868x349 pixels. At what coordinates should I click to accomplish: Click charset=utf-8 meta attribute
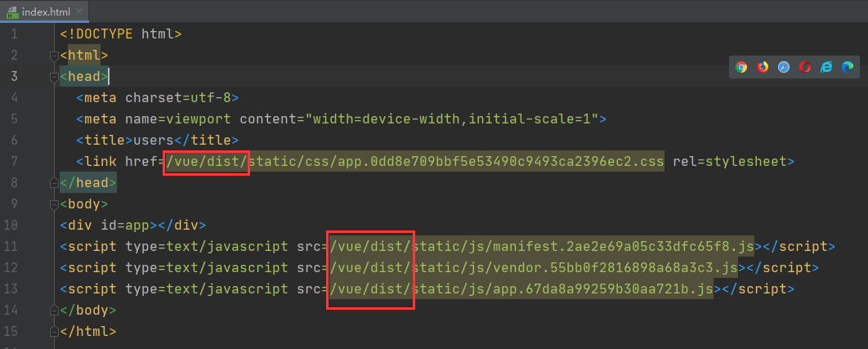[x=177, y=98]
